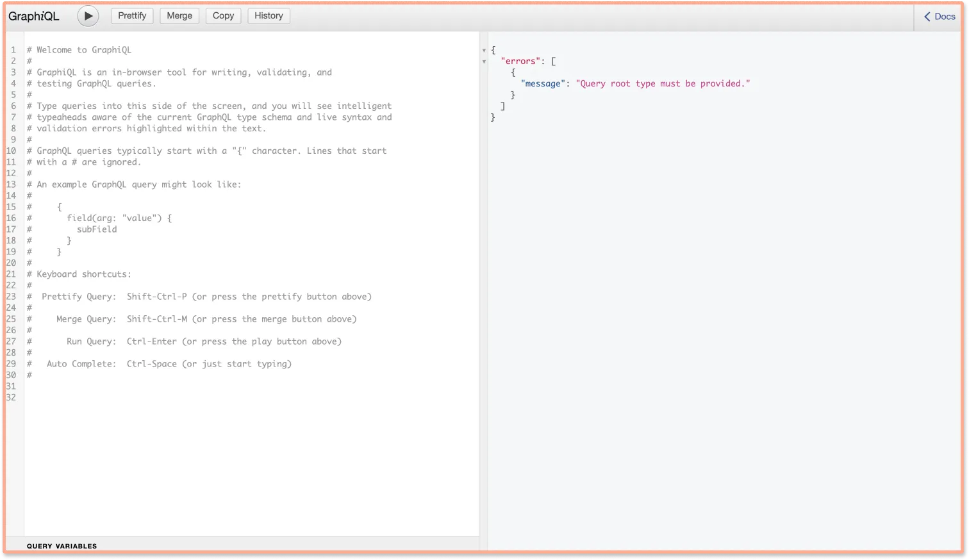This screenshot has height=560, width=969.
Task: Click the "An example GraphQL query" comment line
Action: pos(134,185)
